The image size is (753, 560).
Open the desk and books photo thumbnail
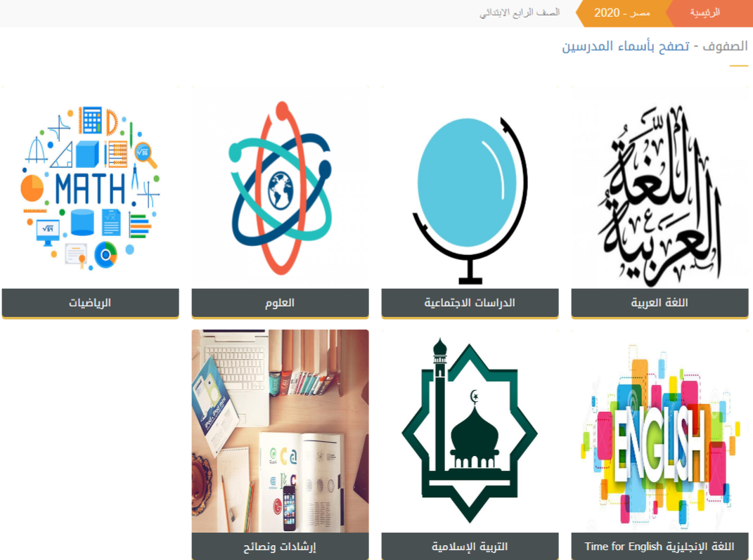click(280, 431)
